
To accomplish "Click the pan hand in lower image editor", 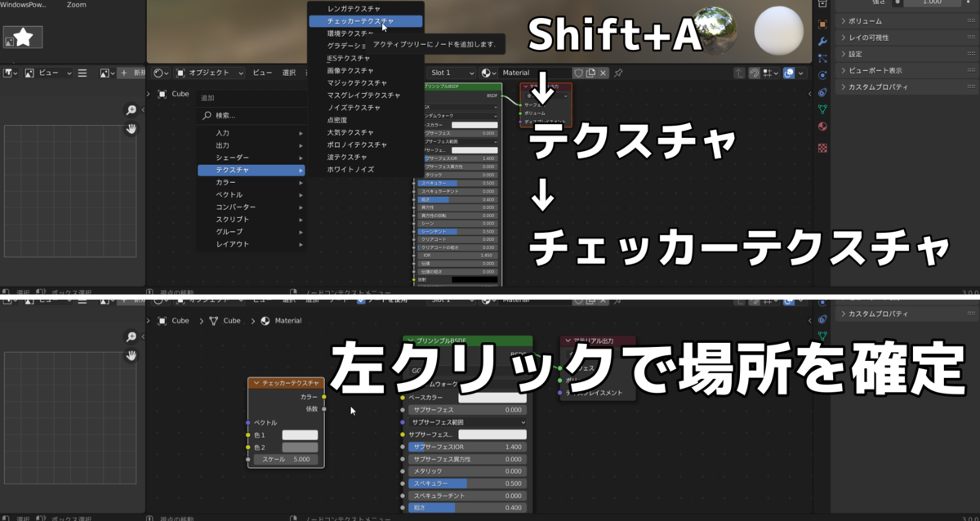I will pyautogui.click(x=131, y=356).
